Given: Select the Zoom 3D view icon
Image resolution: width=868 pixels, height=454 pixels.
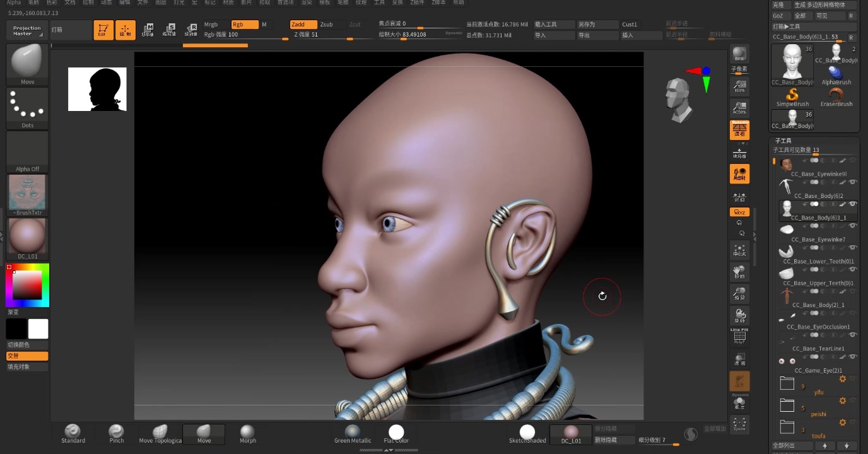Looking at the screenshot, I should [739, 294].
